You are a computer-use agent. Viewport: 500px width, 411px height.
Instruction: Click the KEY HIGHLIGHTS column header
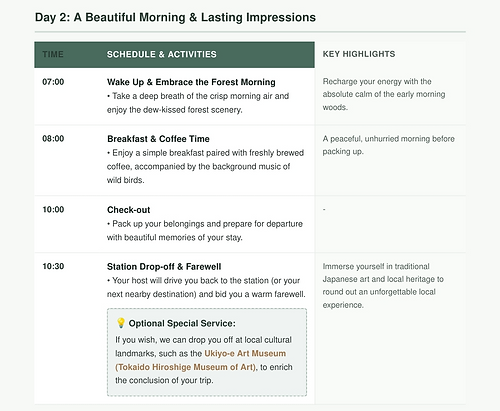(x=359, y=54)
